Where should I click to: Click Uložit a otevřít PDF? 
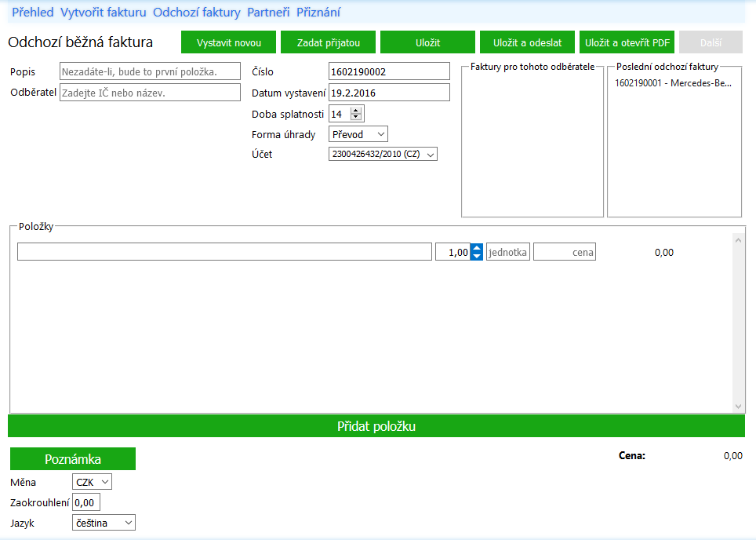(x=627, y=42)
